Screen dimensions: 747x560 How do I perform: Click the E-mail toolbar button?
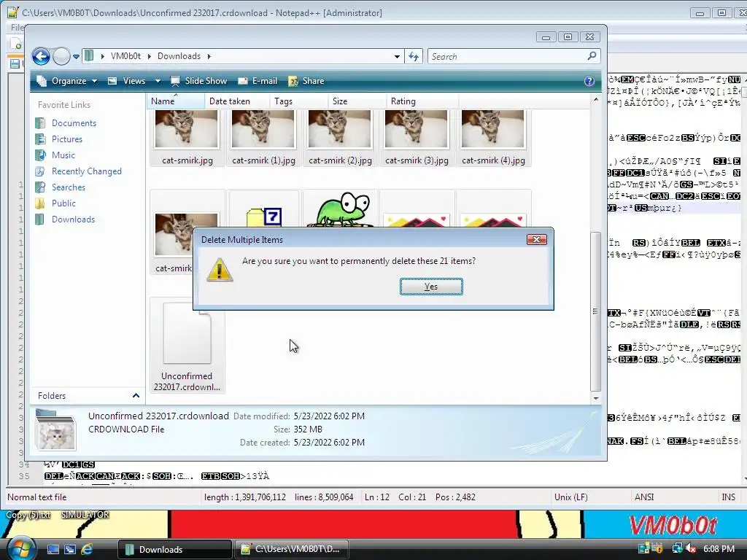[258, 81]
